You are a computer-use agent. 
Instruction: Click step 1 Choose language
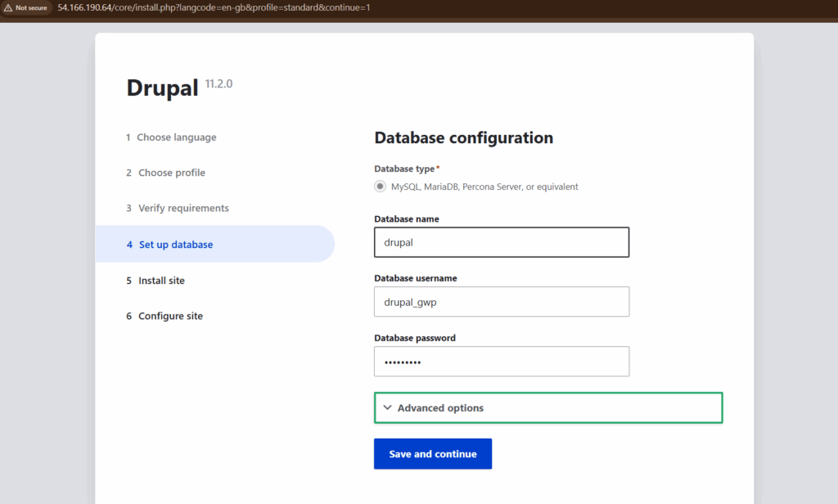point(171,137)
